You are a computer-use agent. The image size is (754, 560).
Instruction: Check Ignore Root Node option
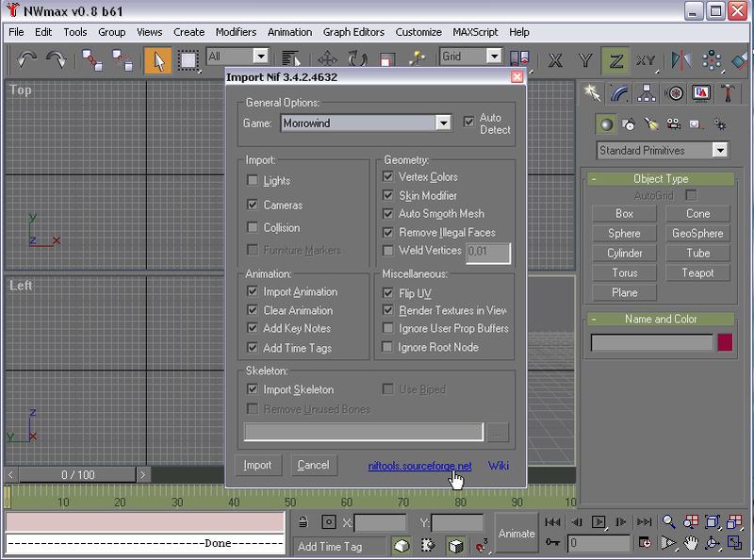pos(386,346)
